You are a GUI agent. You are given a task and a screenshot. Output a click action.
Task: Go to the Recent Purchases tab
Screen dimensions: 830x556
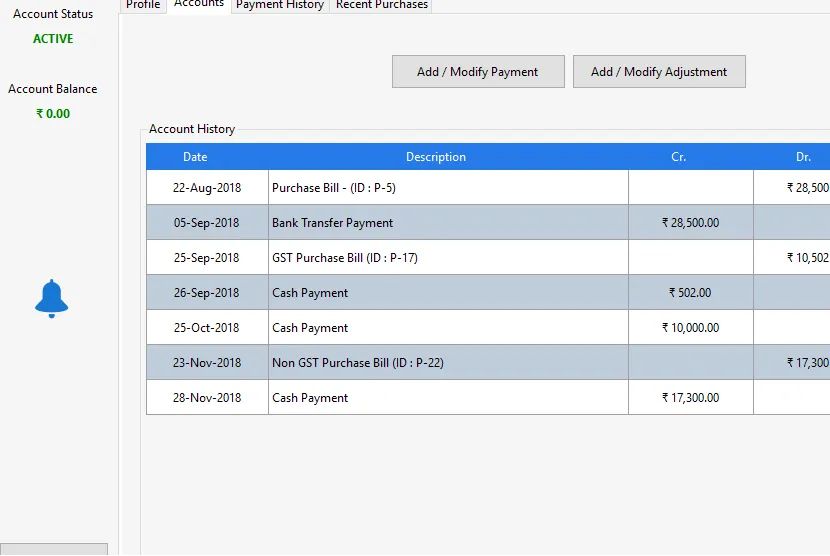tap(382, 5)
